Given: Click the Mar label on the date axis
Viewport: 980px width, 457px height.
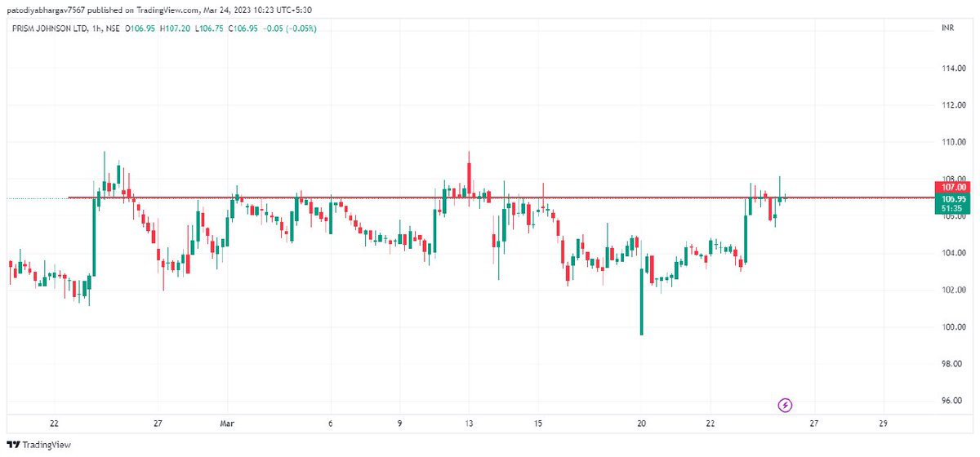Looking at the screenshot, I should tap(226, 424).
